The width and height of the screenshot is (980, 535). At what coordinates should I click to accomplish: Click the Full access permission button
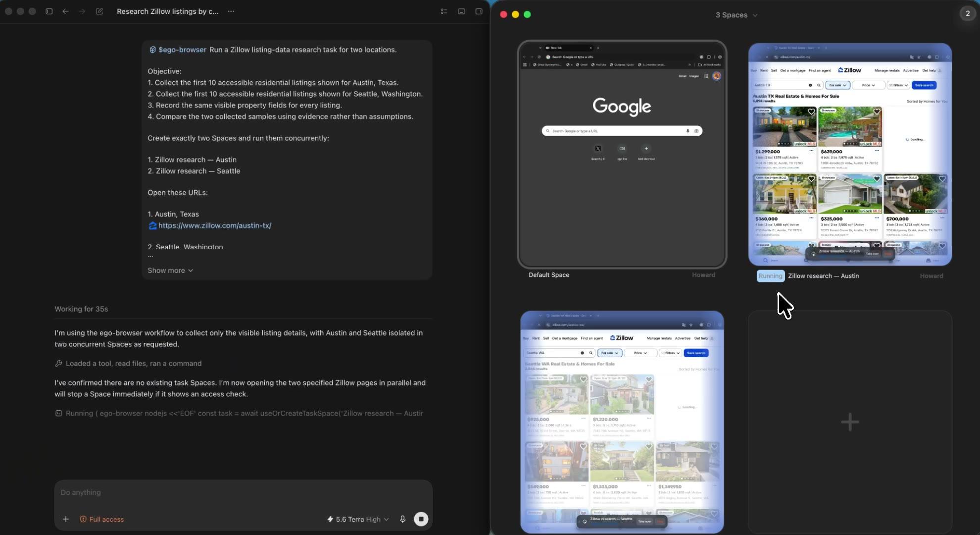102,519
